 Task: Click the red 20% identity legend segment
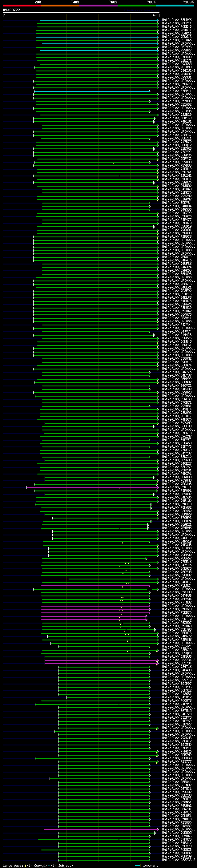point(22,6)
